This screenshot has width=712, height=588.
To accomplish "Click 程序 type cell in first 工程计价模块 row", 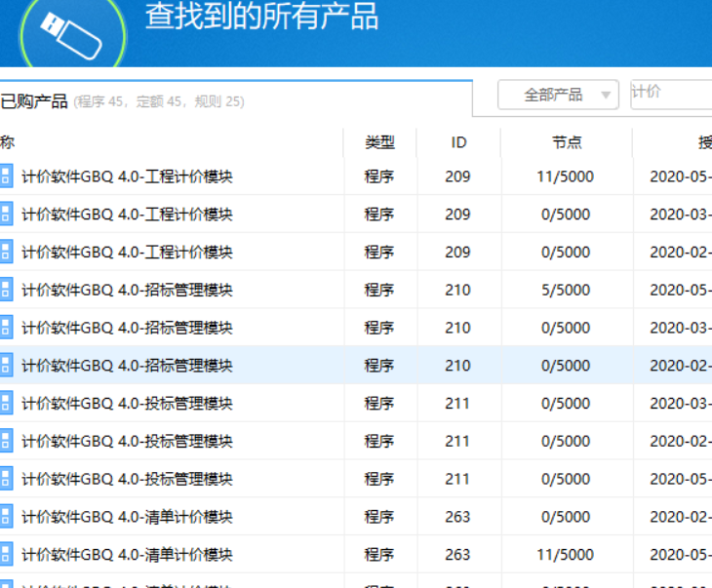I will pos(379,176).
